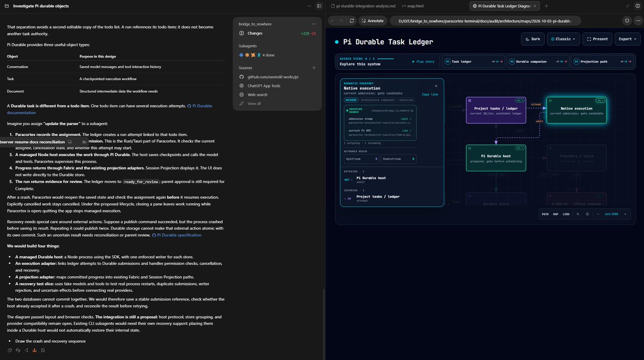Open the Pi Durable specification link
The width and height of the screenshot is (644, 360).
pyautogui.click(x=177, y=235)
